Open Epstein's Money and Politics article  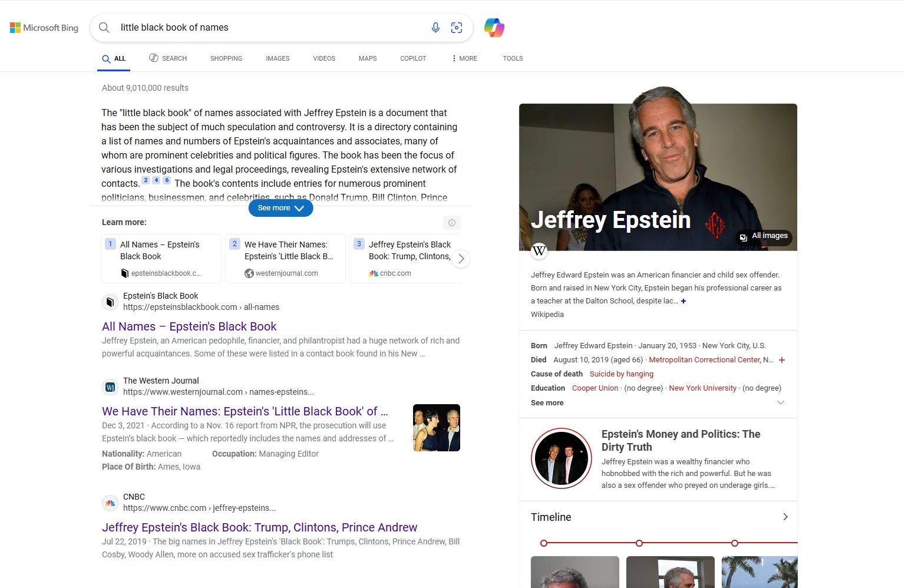(681, 441)
